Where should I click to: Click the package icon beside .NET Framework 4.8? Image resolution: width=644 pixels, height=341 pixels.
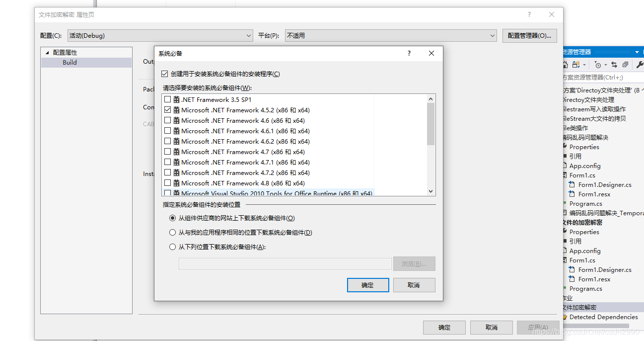[x=176, y=183]
